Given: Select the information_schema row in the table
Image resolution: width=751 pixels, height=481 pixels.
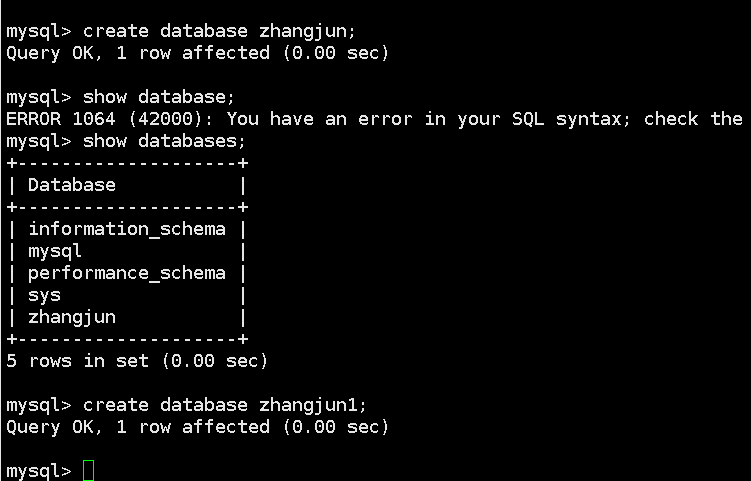Looking at the screenshot, I should [x=126, y=229].
